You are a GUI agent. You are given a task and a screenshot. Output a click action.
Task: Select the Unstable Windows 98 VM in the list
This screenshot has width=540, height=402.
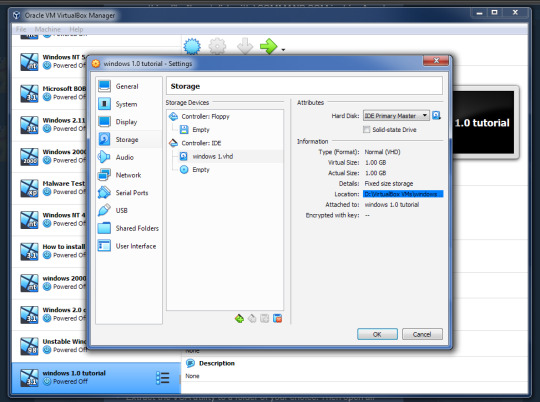[x=50, y=346]
